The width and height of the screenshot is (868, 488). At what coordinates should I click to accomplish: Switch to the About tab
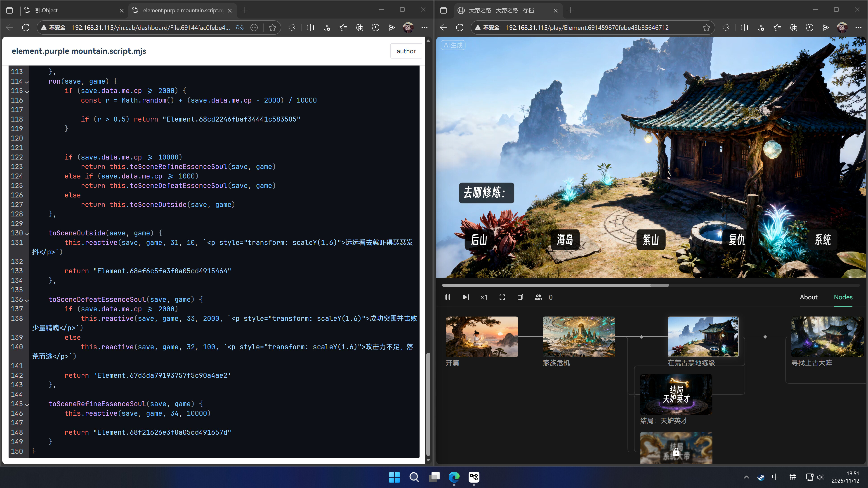point(809,297)
